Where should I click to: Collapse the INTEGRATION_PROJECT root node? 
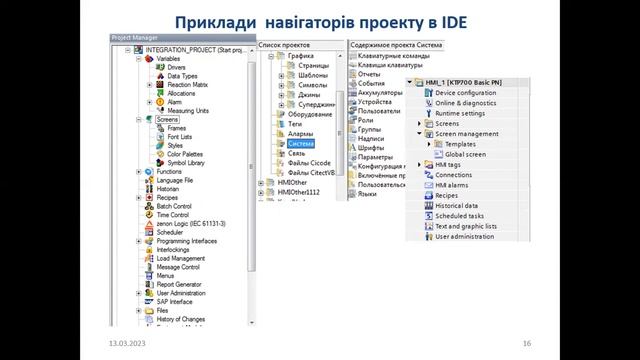click(x=128, y=50)
